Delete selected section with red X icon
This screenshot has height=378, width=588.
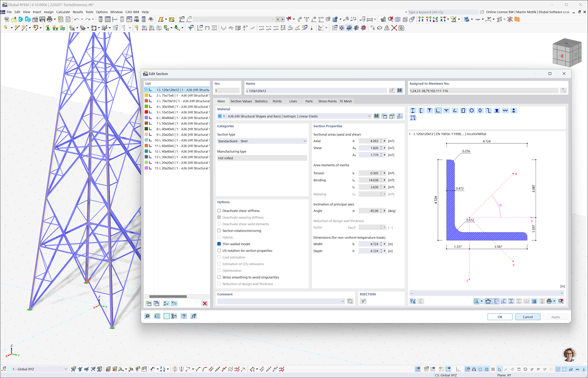coord(205,303)
